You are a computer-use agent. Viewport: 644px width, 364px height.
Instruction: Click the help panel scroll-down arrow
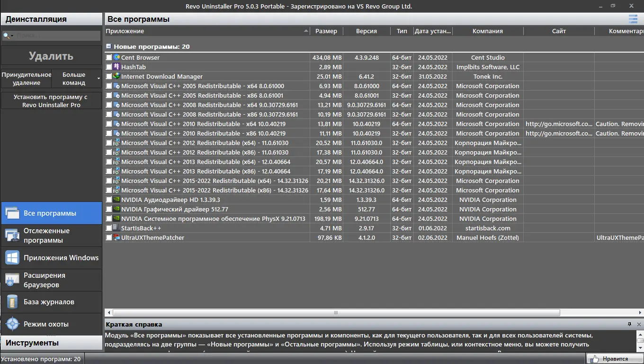[x=640, y=347]
